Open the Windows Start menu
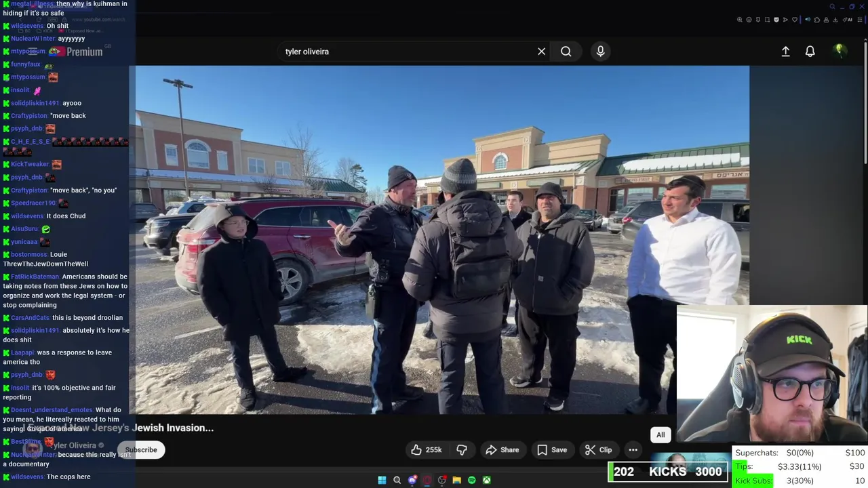The width and height of the screenshot is (868, 488). point(382,480)
